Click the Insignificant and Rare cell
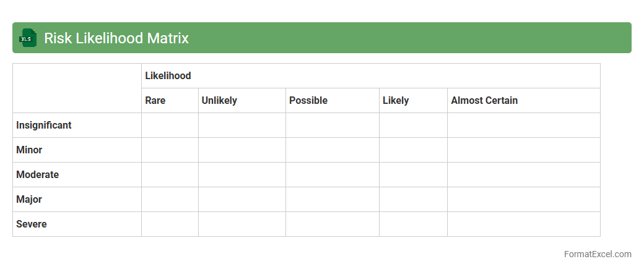This screenshot has width=644, height=272. (x=170, y=125)
